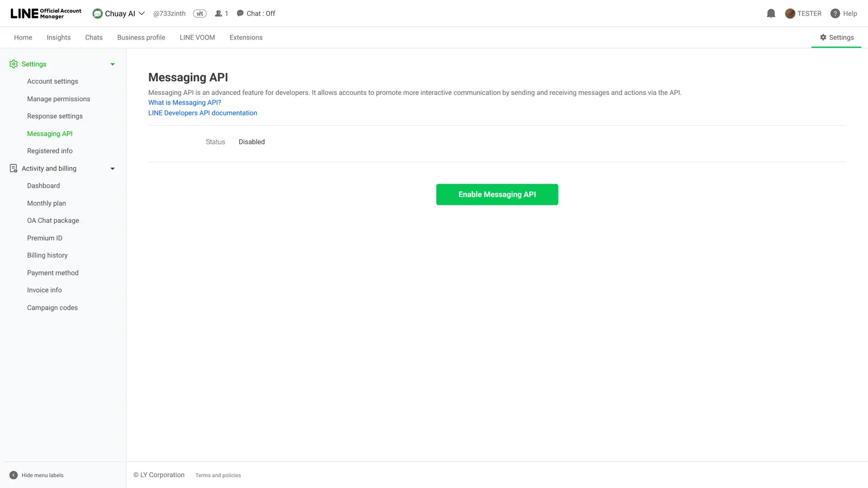Open Campaign codes
This screenshot has width=868, height=488.
(x=53, y=307)
